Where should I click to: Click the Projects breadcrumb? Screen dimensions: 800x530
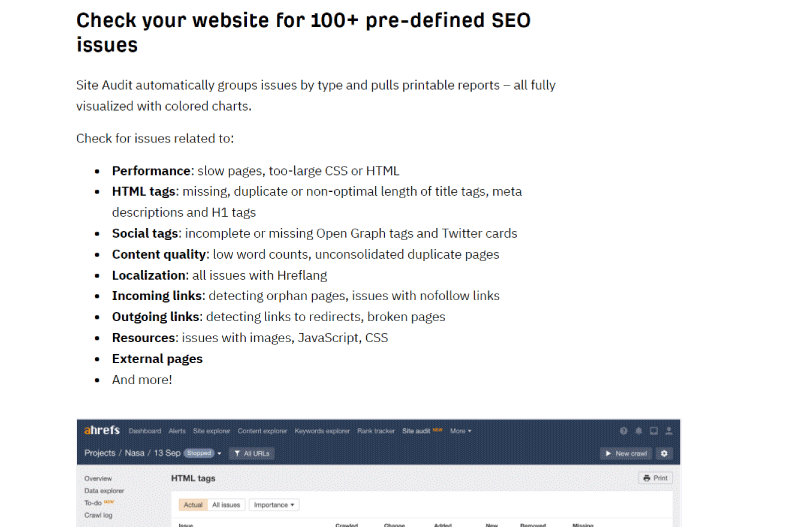click(99, 453)
